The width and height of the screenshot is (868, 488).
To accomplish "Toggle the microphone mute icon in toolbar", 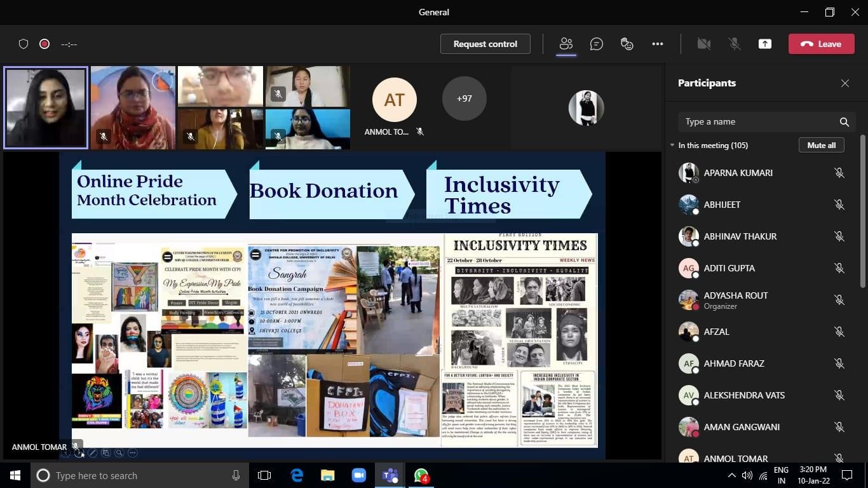I will [734, 44].
